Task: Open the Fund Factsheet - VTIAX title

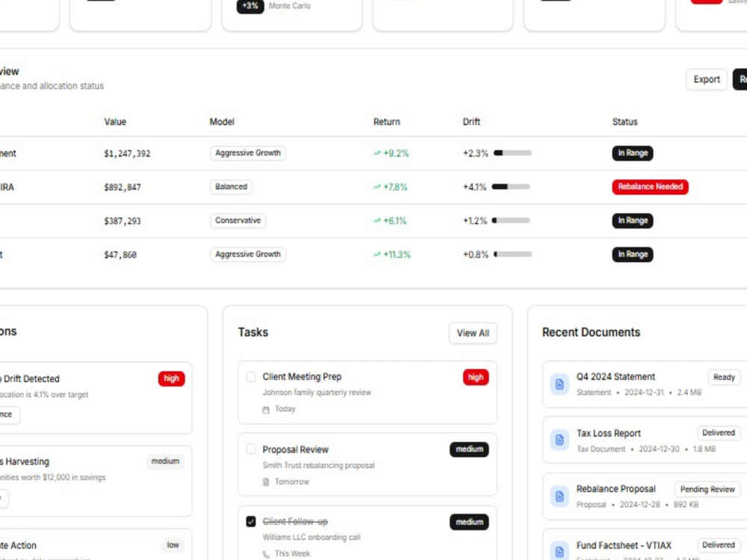Action: [x=624, y=545]
